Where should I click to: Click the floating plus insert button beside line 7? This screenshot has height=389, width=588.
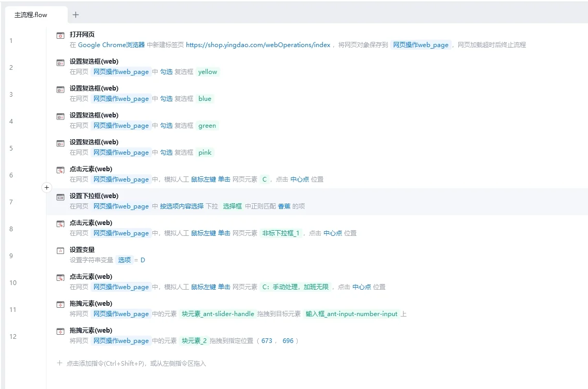[47, 188]
